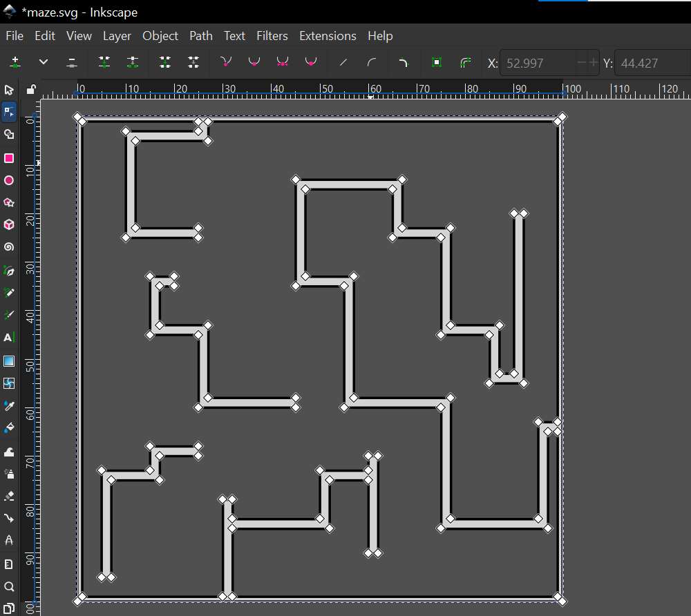691x616 pixels.
Task: Select the Calligraphy tool
Action: click(x=9, y=315)
